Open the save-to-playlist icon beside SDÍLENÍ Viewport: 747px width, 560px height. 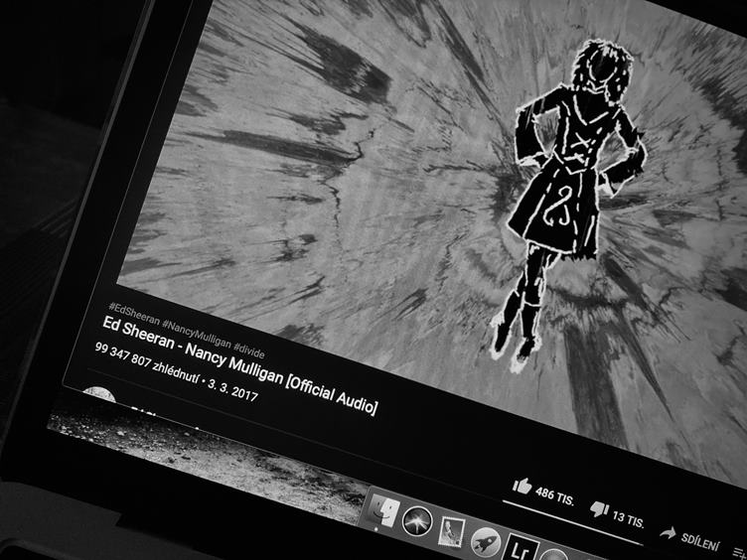point(741,552)
